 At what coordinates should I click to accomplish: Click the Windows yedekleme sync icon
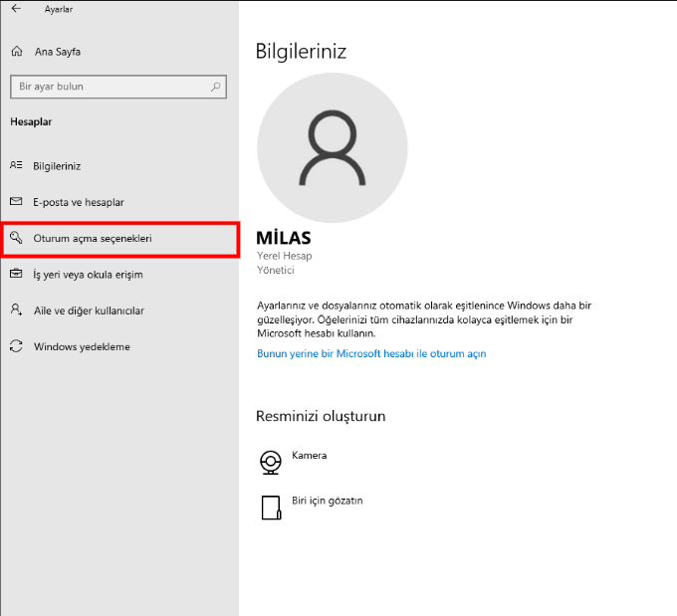click(16, 346)
